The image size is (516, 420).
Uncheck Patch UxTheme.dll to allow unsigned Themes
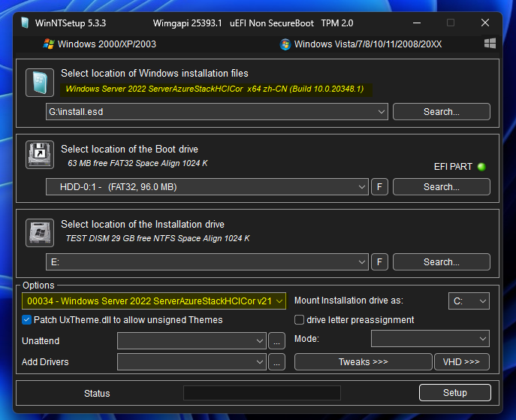[26, 319]
